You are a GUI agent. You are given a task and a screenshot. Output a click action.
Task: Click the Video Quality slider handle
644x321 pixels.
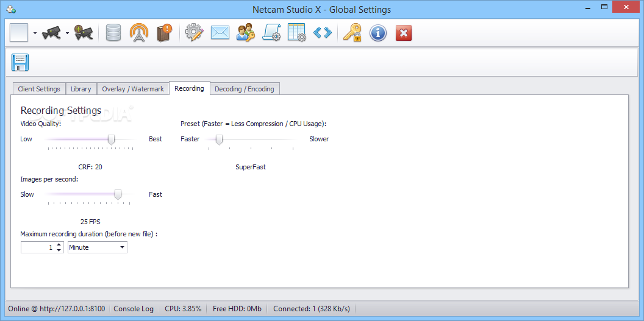(x=111, y=139)
